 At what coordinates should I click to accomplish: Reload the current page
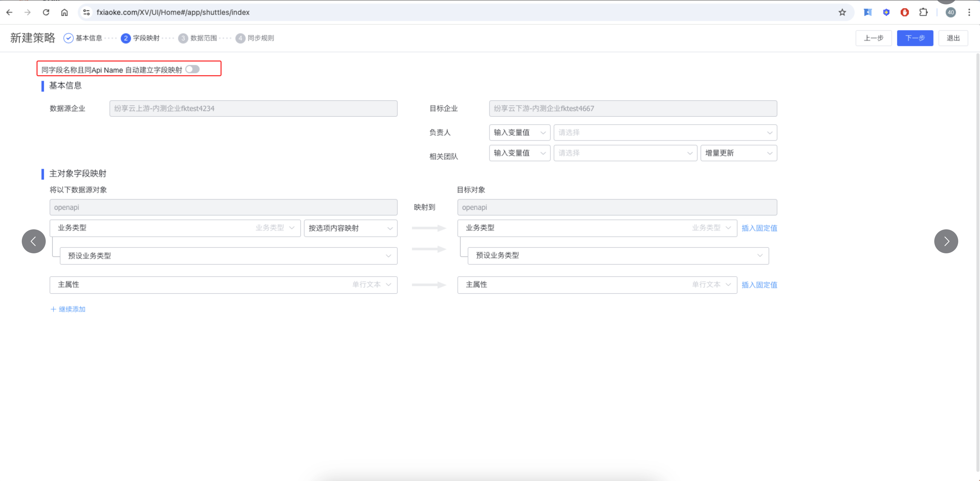(x=46, y=13)
